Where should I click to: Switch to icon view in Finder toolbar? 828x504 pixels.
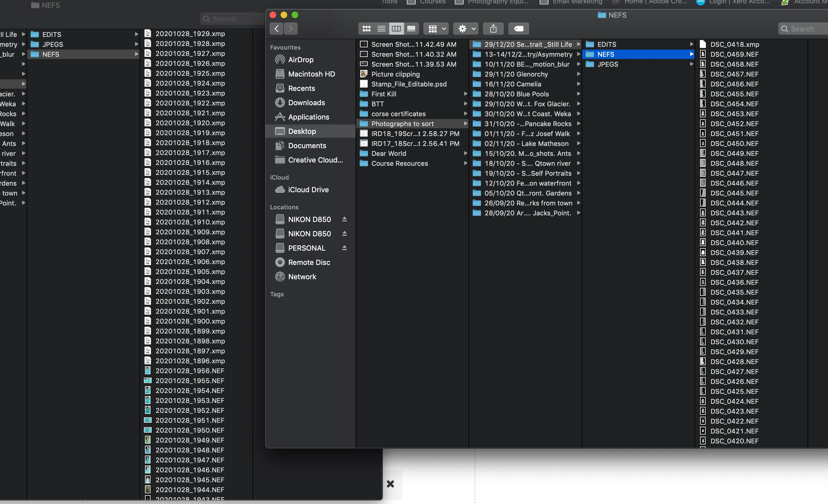[366, 29]
